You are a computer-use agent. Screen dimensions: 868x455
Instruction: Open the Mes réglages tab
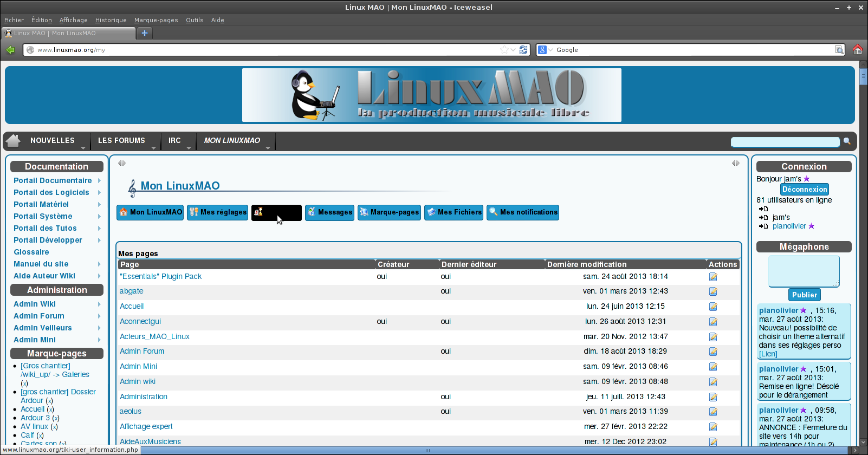[218, 212]
